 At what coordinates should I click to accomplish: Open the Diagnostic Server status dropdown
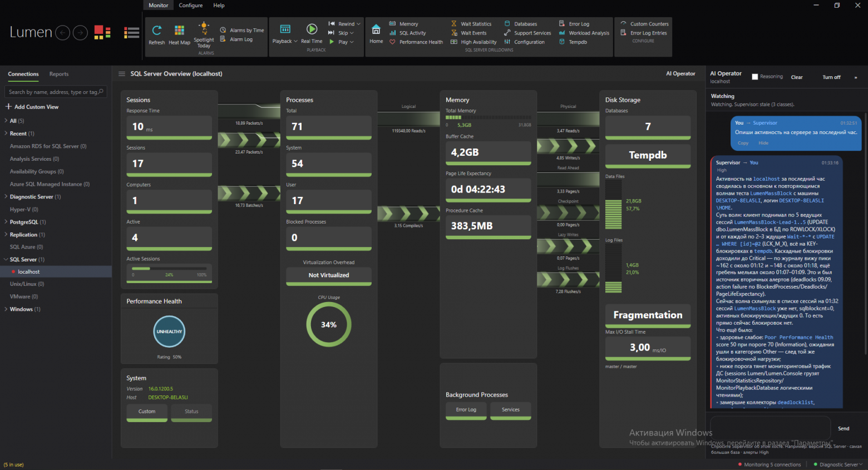pos(839,464)
